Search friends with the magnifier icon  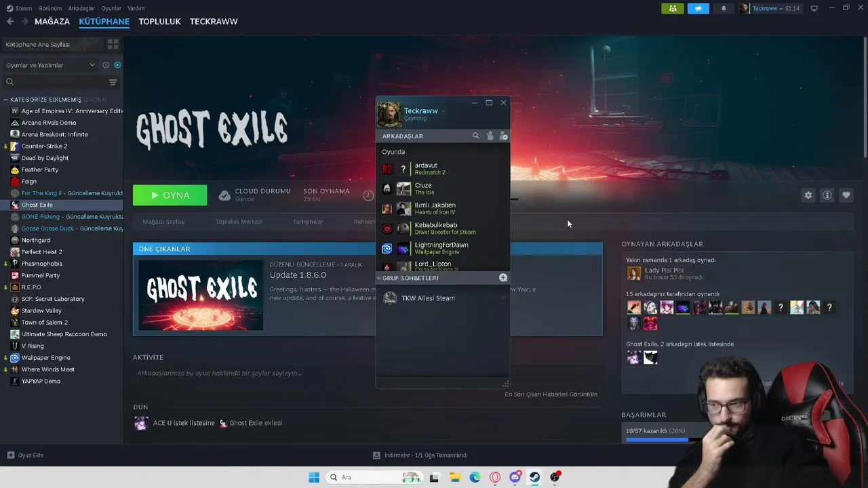click(x=476, y=136)
